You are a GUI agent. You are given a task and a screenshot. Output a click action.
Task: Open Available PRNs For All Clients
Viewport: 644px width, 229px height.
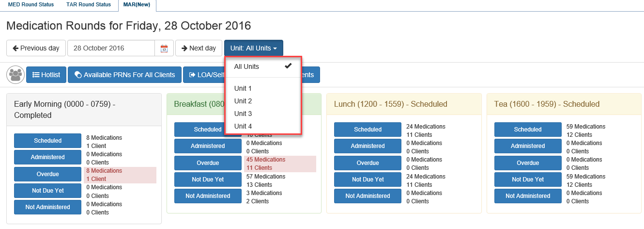pyautogui.click(x=124, y=75)
